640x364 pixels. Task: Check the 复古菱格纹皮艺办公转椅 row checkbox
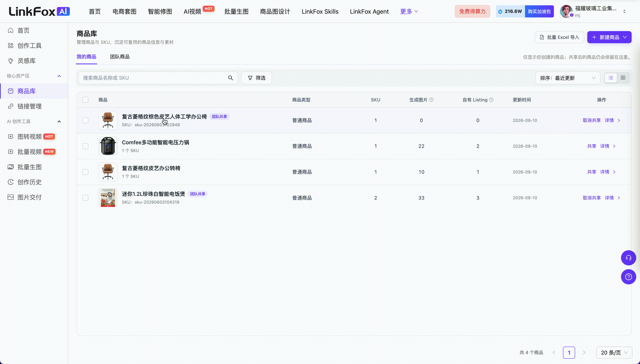click(85, 172)
